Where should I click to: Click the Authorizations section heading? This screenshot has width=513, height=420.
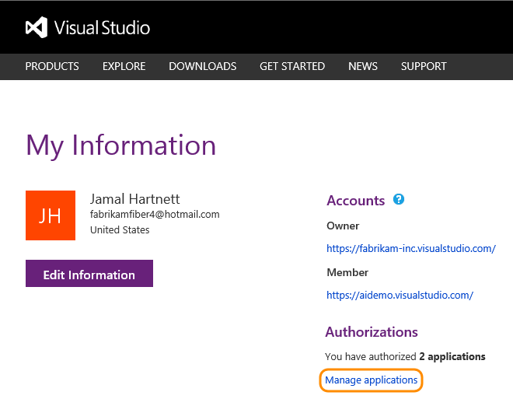[x=372, y=332]
